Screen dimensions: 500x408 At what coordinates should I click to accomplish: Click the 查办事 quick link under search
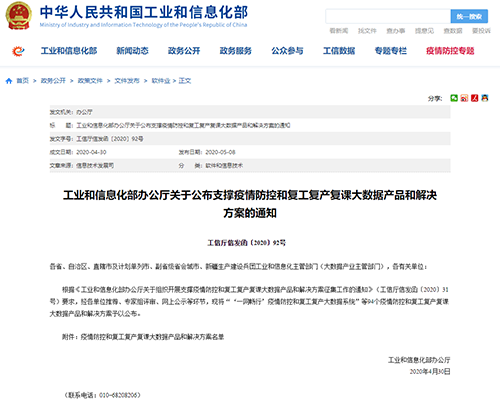coord(396,31)
